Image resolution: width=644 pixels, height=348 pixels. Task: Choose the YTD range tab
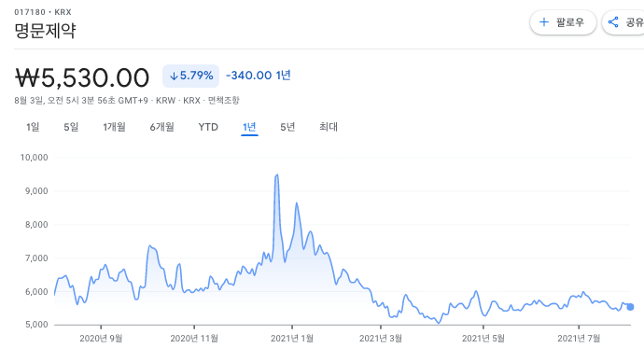208,127
